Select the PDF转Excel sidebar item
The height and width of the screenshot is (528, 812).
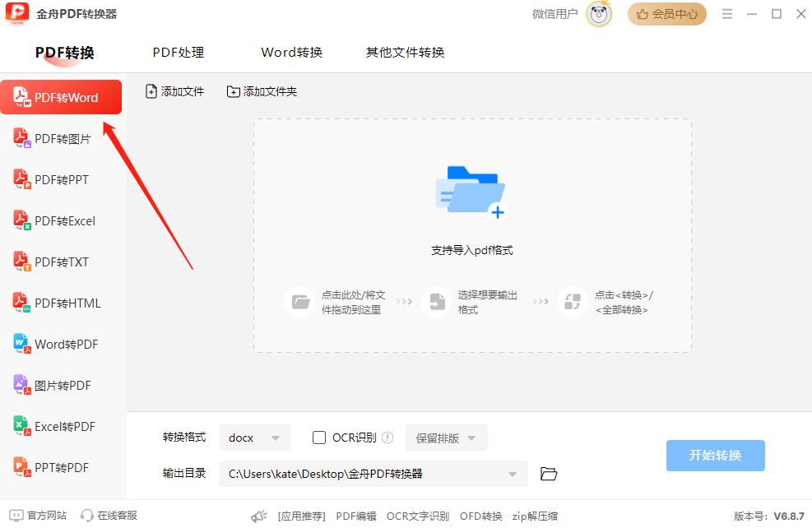61,221
